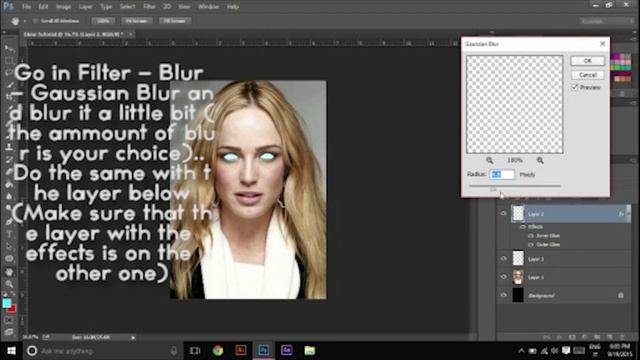The width and height of the screenshot is (640, 360).
Task: Open status bar info arrow menu
Action: point(133,338)
